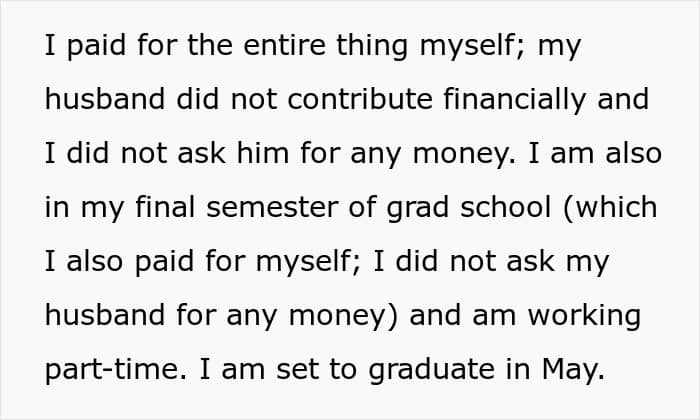
Task: Click the word "contribute" line's first word "husband"
Action: pos(105,99)
